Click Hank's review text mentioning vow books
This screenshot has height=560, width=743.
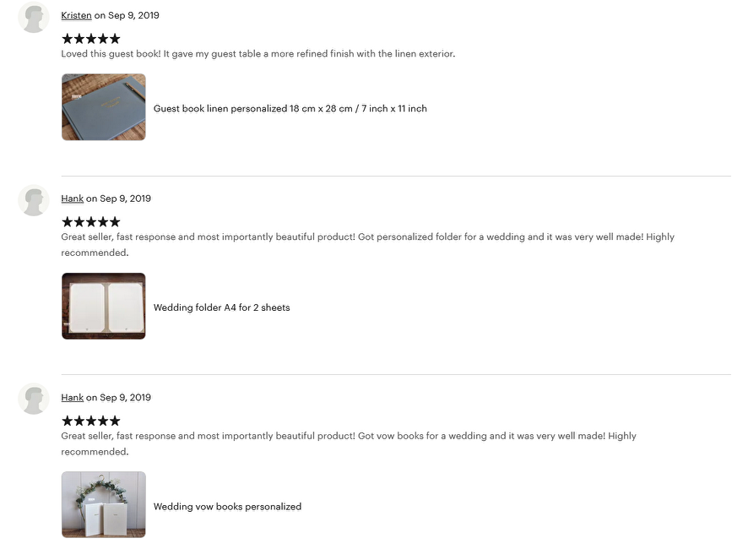pos(348,443)
